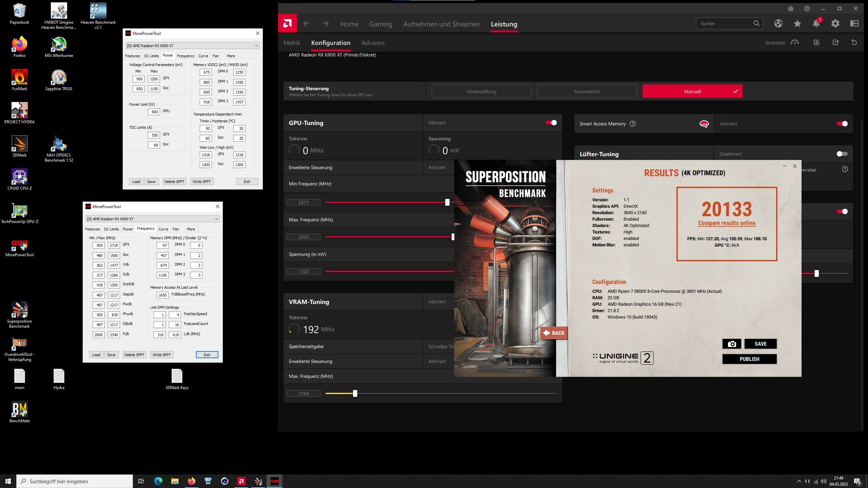Click the AMD Software search magnifier icon

(756, 23)
